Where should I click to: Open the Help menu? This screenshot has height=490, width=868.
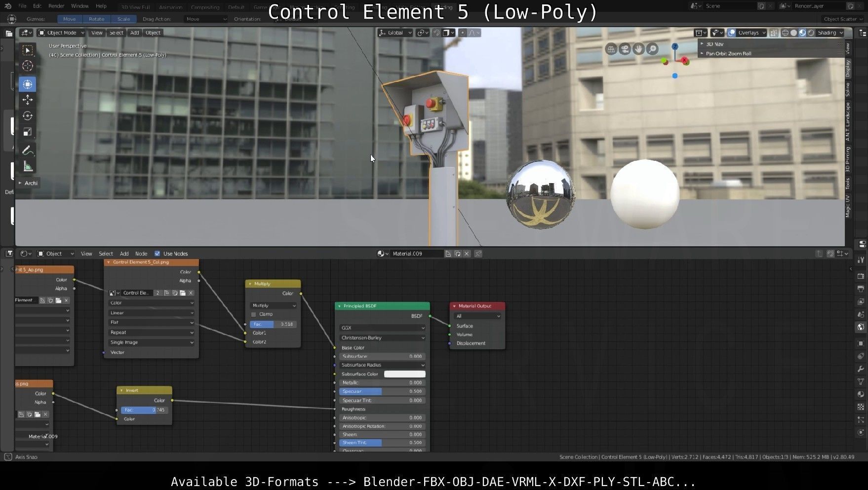tap(101, 6)
